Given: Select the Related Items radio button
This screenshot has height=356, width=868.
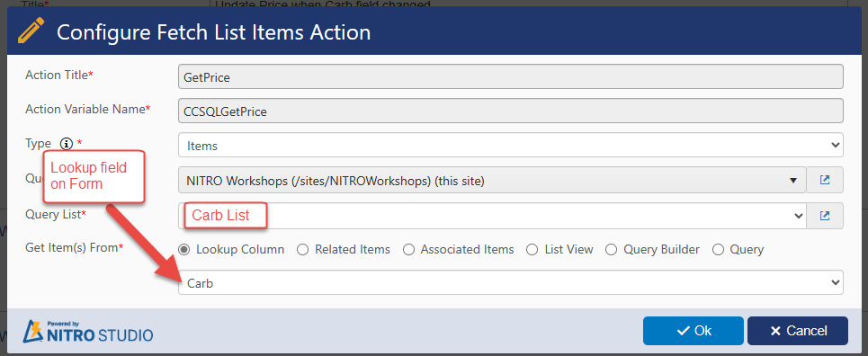Looking at the screenshot, I should (x=302, y=250).
